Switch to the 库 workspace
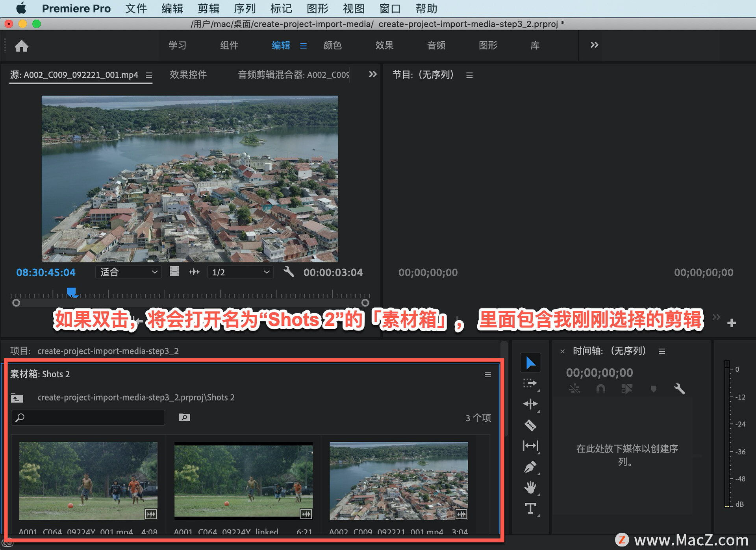 click(x=535, y=45)
